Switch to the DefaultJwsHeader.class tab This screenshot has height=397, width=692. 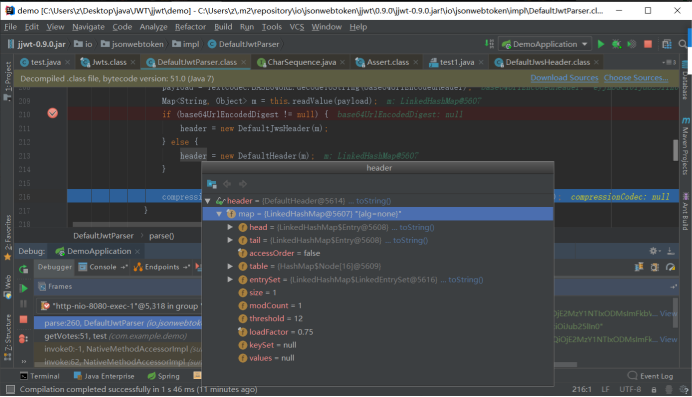[547, 62]
